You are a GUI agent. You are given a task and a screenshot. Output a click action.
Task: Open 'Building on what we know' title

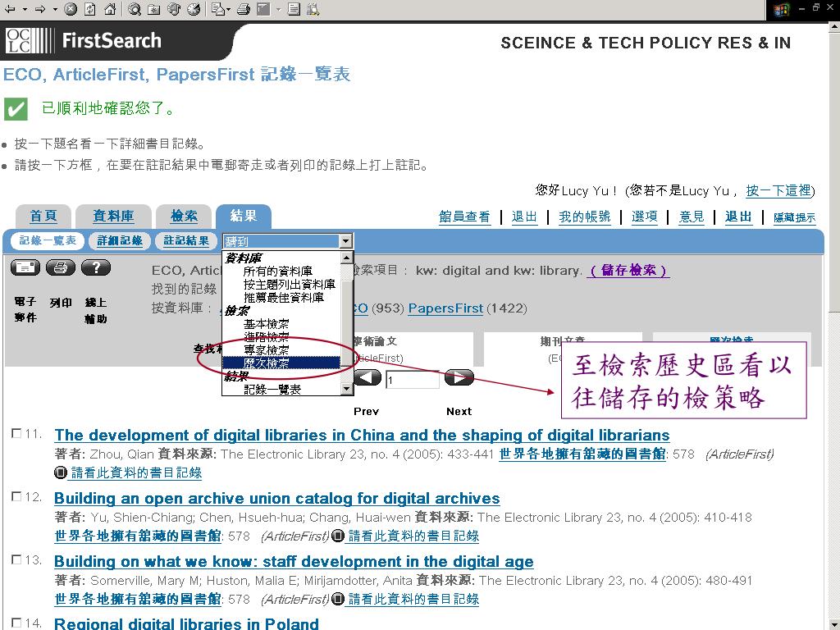[x=294, y=561]
